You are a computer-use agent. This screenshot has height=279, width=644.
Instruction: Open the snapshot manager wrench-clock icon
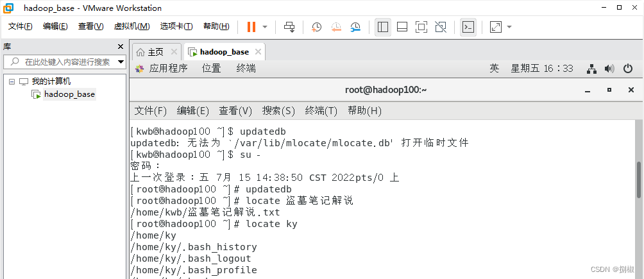tap(356, 27)
